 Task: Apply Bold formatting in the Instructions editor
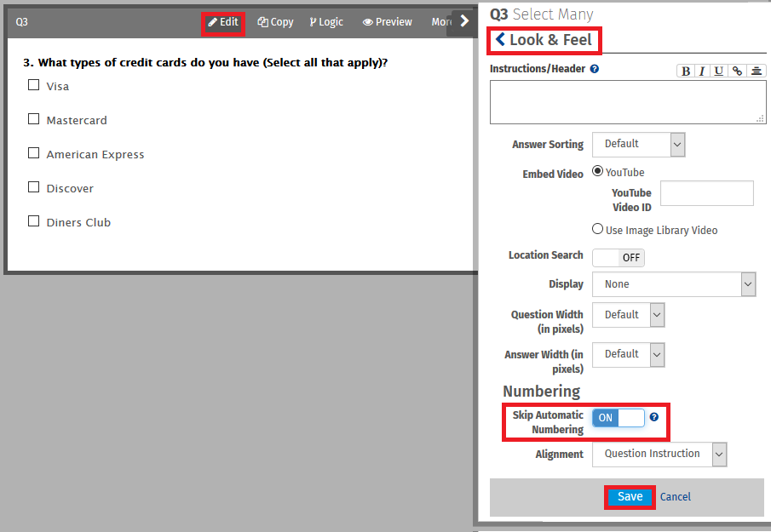pyautogui.click(x=686, y=71)
